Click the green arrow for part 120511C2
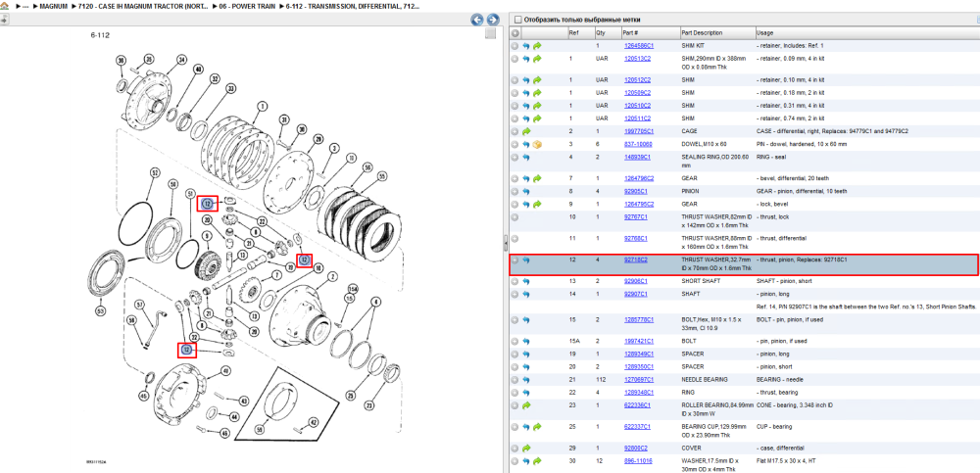Screen dimensions: 980x473 (x=537, y=118)
